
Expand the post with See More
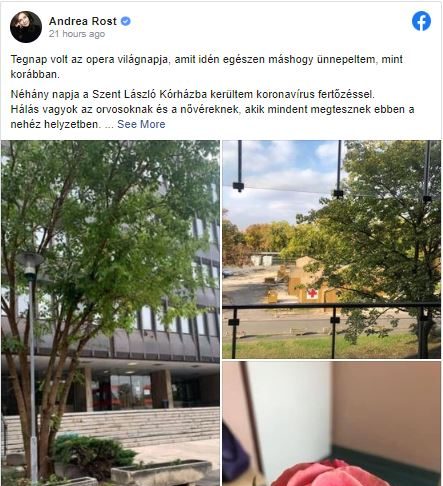coord(141,124)
